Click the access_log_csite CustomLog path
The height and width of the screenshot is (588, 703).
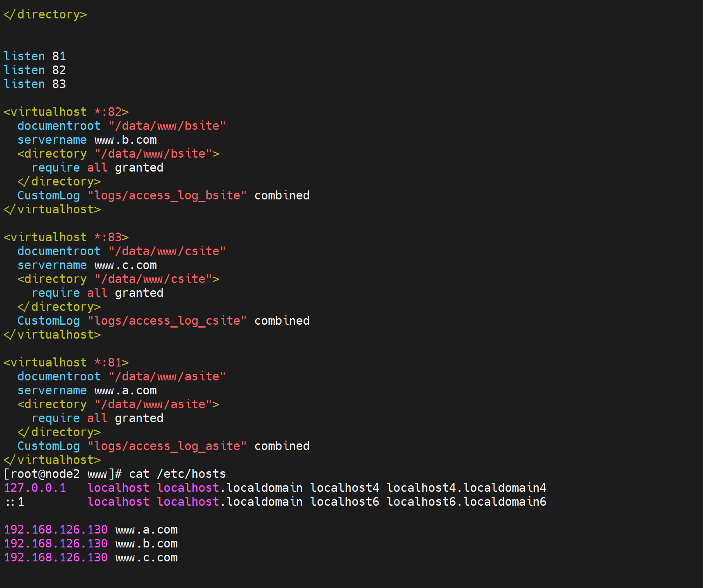point(167,321)
